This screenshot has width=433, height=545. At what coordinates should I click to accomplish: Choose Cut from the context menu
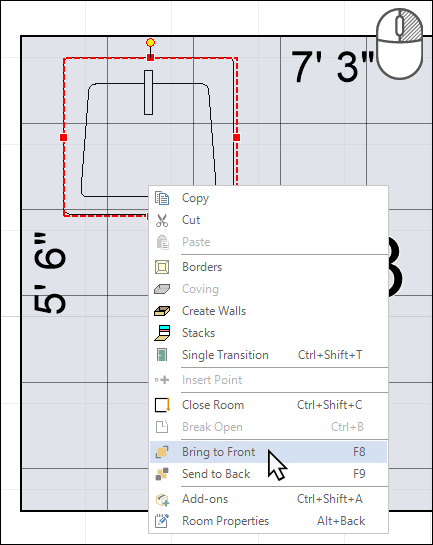(x=268, y=220)
